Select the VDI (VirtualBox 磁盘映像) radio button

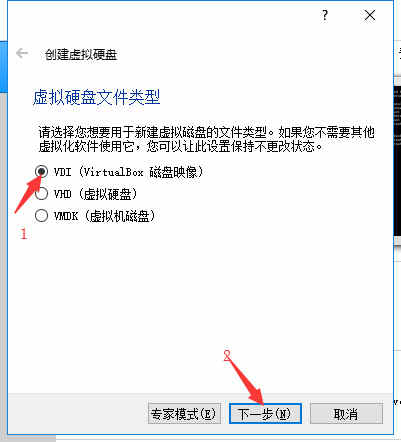coord(41,172)
